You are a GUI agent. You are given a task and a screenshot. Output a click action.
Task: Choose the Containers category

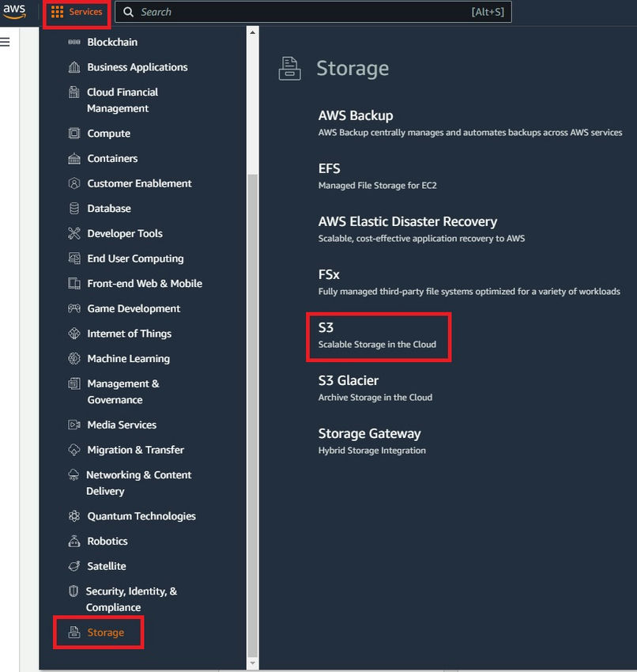pos(113,159)
